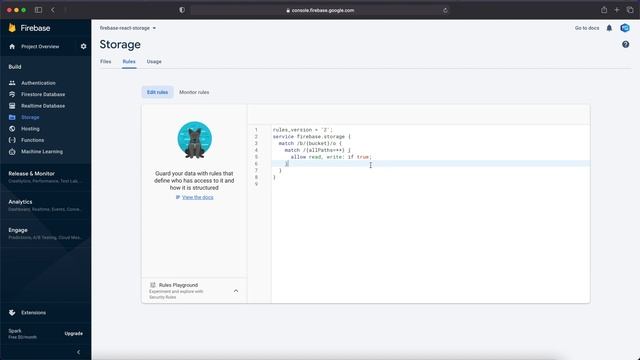This screenshot has height=360, width=640.
Task: Click code line 'match /b/{bucket}/o {'
Action: coord(310,143)
